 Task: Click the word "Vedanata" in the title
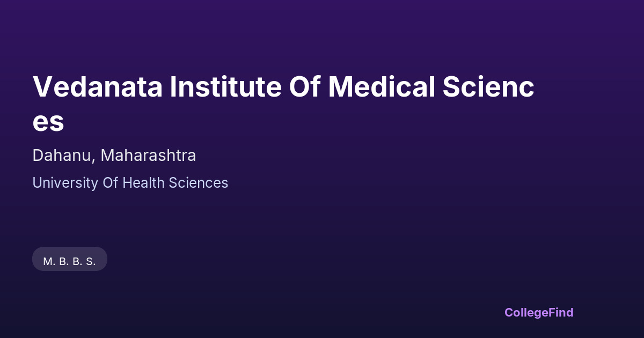(97, 87)
